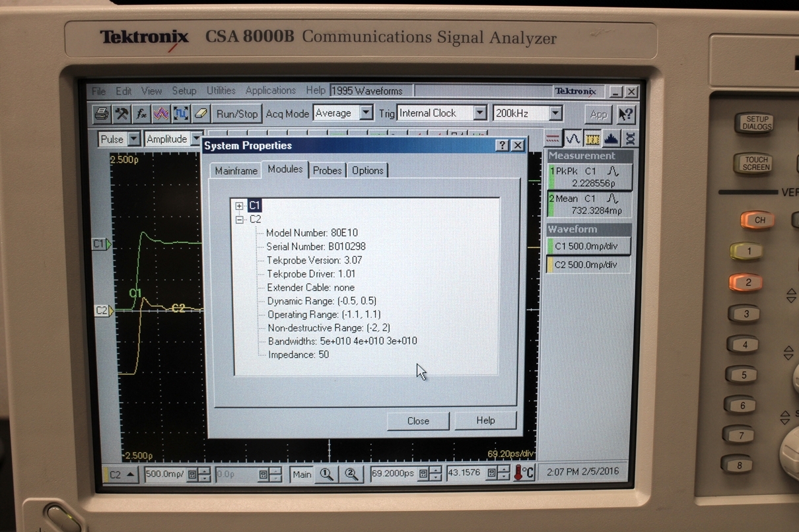Image resolution: width=799 pixels, height=532 pixels.
Task: Click the Help button in System Properties
Action: click(485, 420)
